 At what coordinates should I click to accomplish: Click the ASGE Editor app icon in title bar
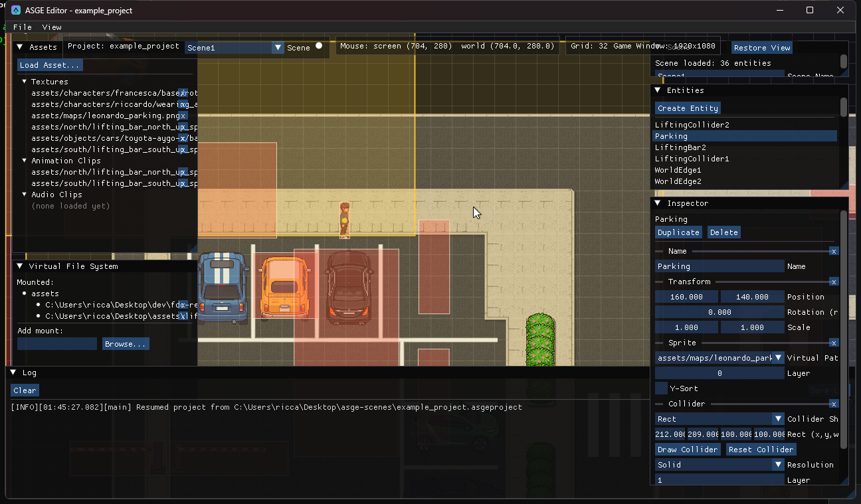pos(17,11)
